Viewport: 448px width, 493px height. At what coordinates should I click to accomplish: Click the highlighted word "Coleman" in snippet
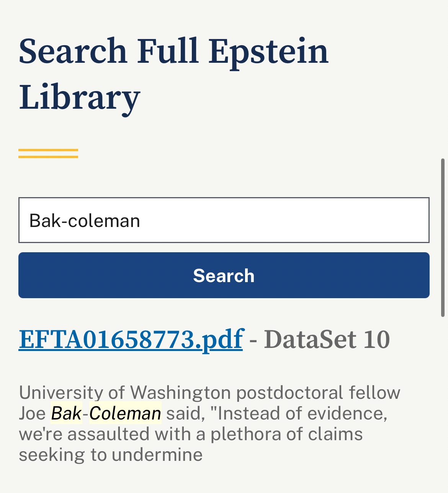(125, 413)
